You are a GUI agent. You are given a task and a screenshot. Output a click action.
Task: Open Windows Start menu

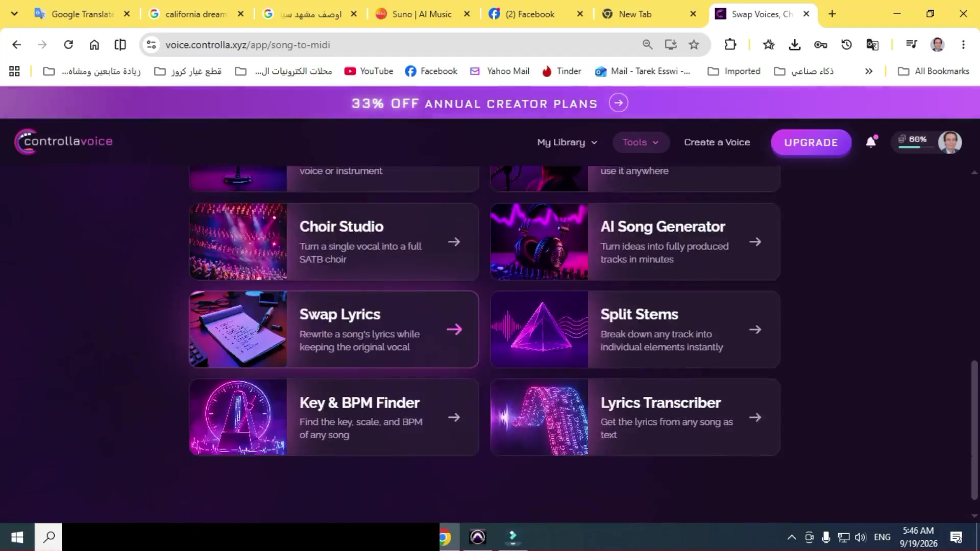coord(17,537)
